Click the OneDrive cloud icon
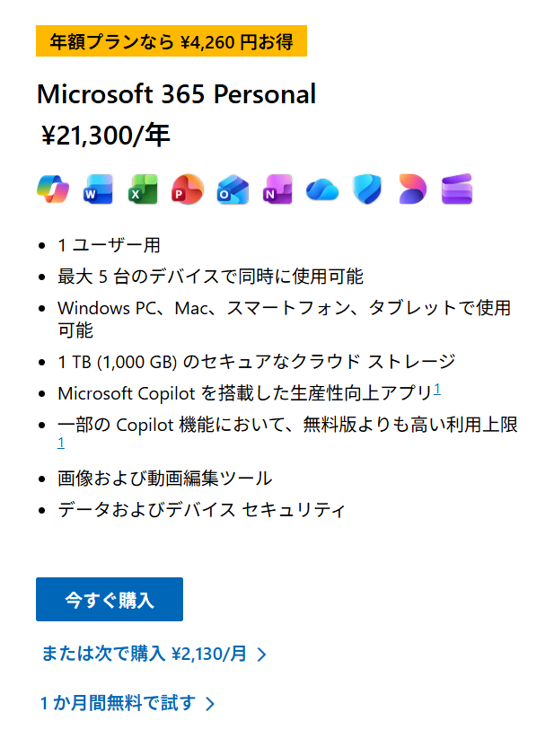This screenshot has width=554, height=756. click(321, 189)
